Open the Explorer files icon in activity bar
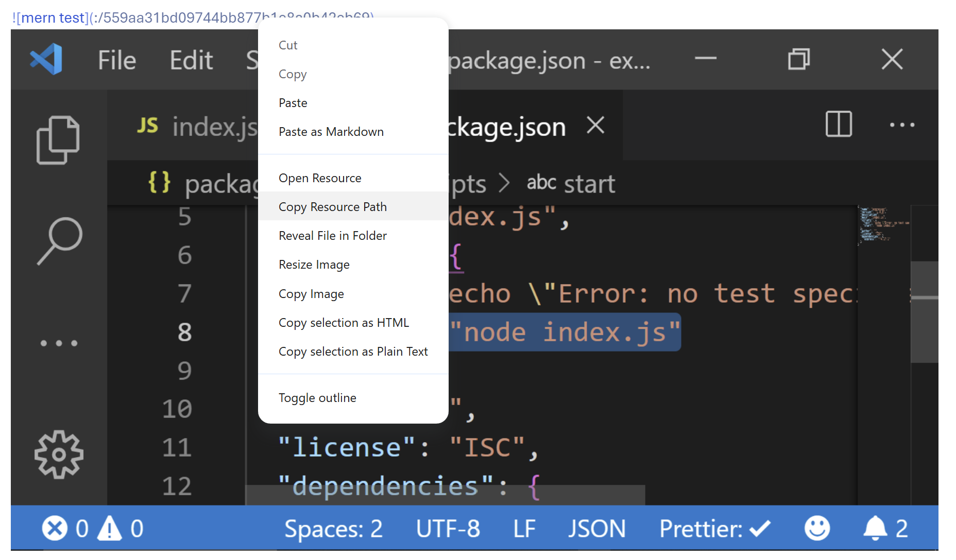956x560 pixels. click(58, 140)
